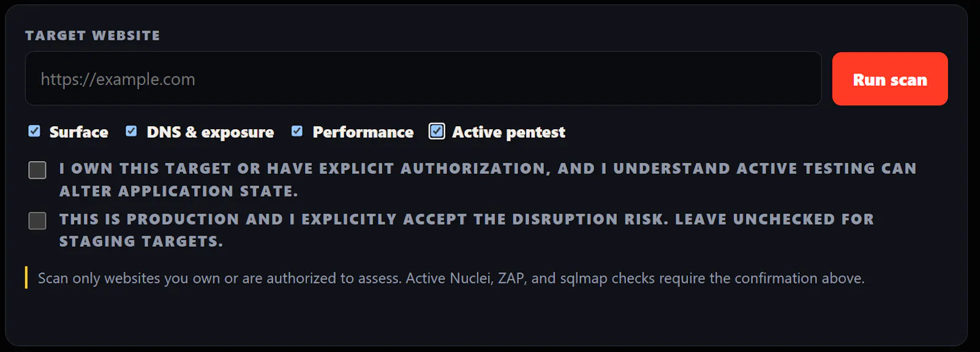The width and height of the screenshot is (980, 352).
Task: Toggle off the Performance checkbox
Action: pos(297,131)
